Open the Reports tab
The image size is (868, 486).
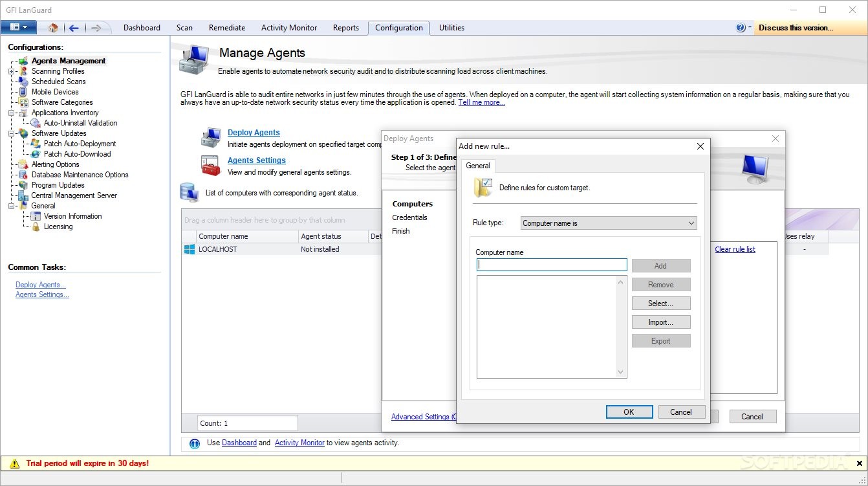point(346,28)
